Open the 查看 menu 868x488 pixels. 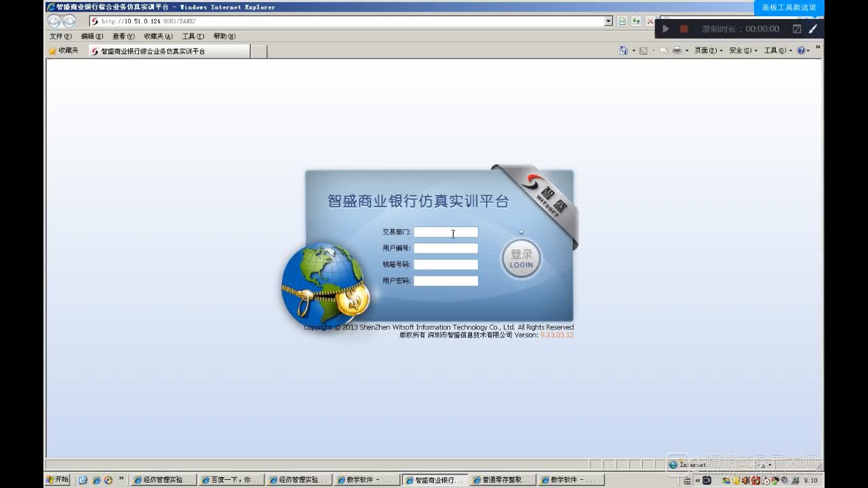(x=123, y=36)
